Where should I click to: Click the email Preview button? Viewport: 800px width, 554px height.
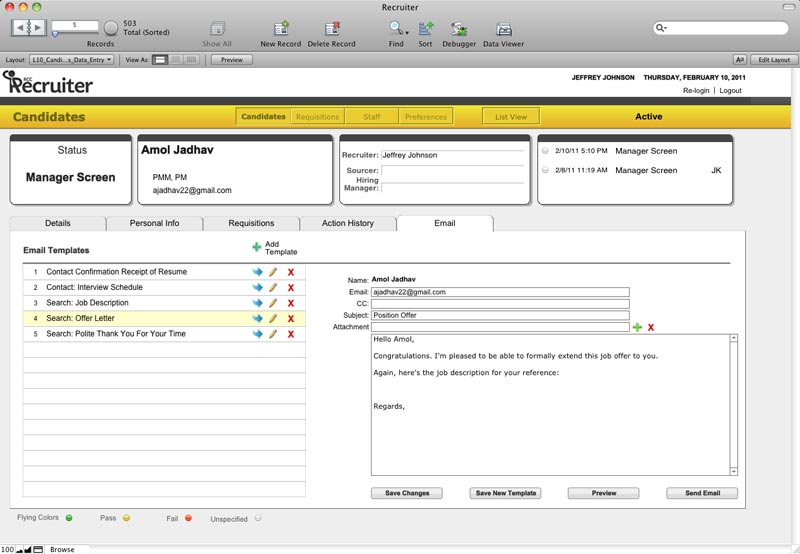[604, 493]
